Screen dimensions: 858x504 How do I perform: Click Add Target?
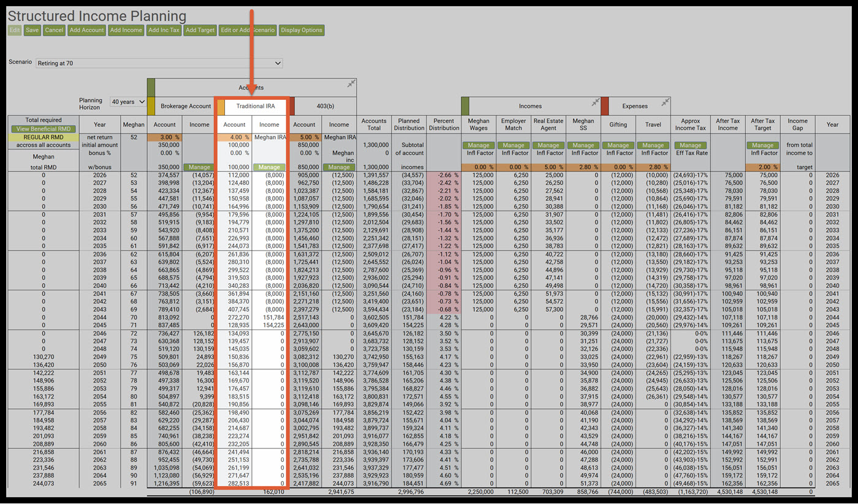point(200,30)
